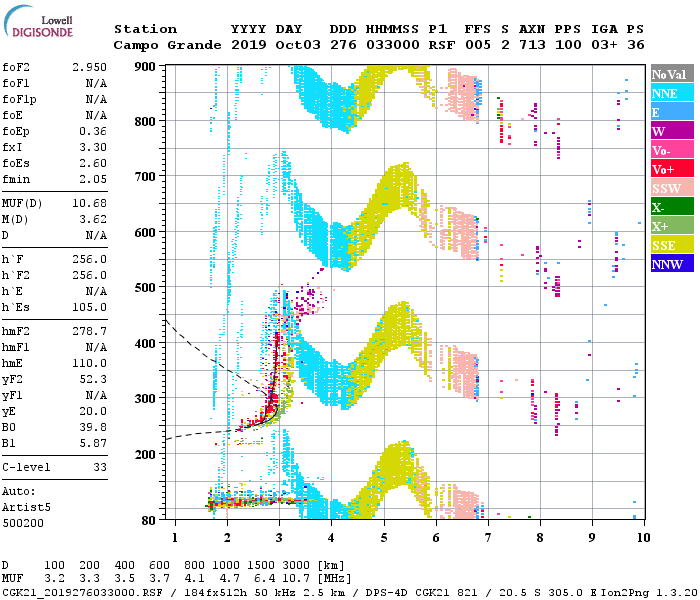This screenshot has height=600, width=700.
Task: Click the Campo Grande station name
Action: [167, 45]
